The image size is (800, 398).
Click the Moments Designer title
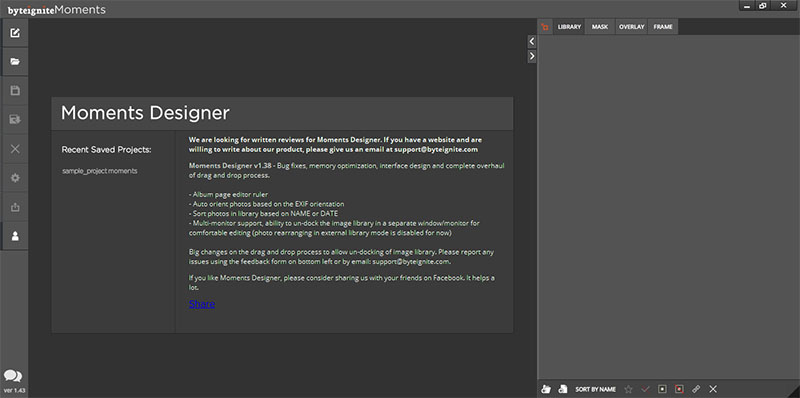pos(145,113)
